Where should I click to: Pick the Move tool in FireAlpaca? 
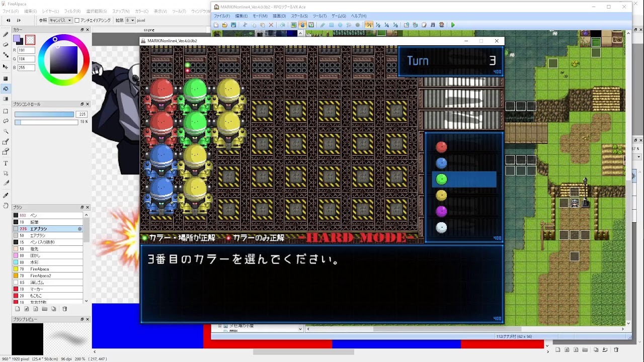pyautogui.click(x=6, y=66)
